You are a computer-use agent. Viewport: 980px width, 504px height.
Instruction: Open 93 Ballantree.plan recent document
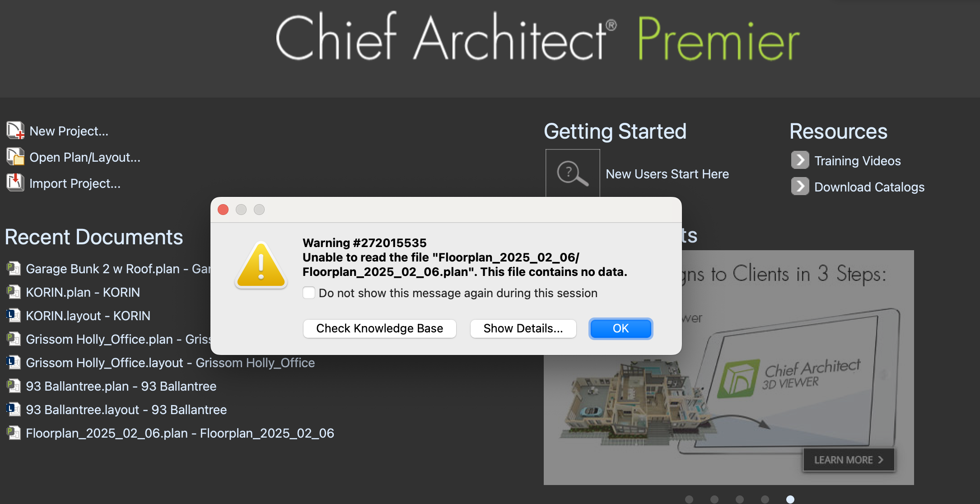[x=121, y=386]
